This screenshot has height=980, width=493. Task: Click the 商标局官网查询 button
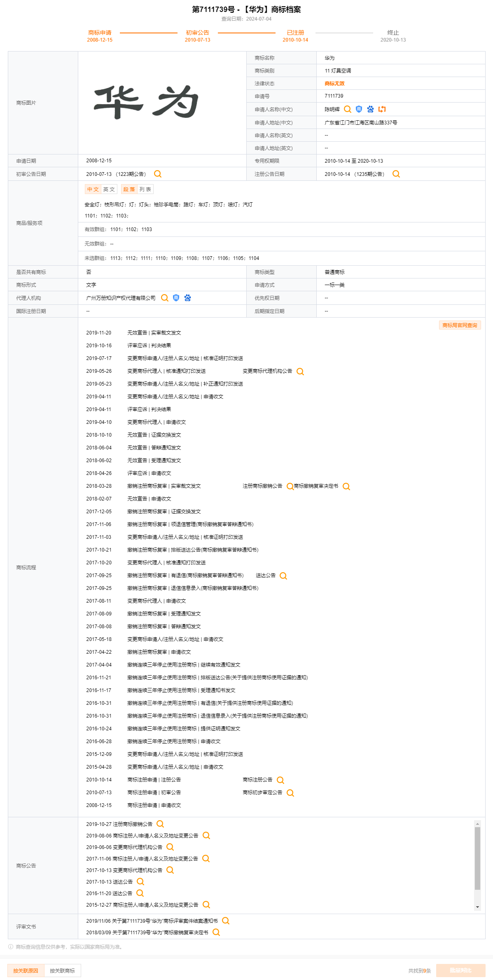point(460,325)
